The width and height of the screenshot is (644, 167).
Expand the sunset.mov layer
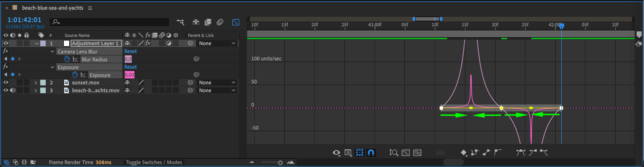tap(36, 83)
